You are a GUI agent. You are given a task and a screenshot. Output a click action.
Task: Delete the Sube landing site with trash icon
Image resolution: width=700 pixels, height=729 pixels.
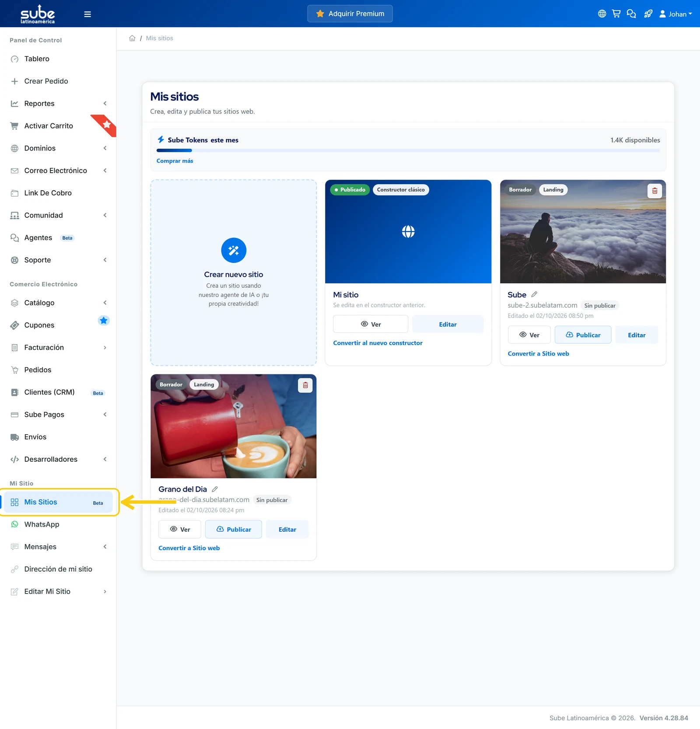click(654, 191)
